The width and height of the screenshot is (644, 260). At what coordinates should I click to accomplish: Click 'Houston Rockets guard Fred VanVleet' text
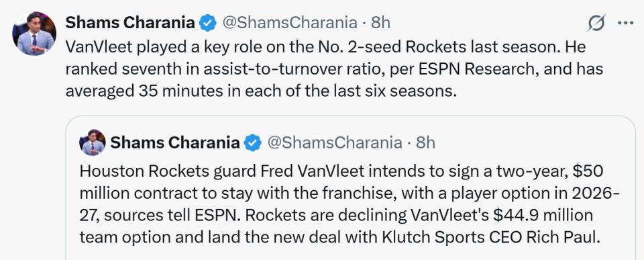(x=222, y=171)
